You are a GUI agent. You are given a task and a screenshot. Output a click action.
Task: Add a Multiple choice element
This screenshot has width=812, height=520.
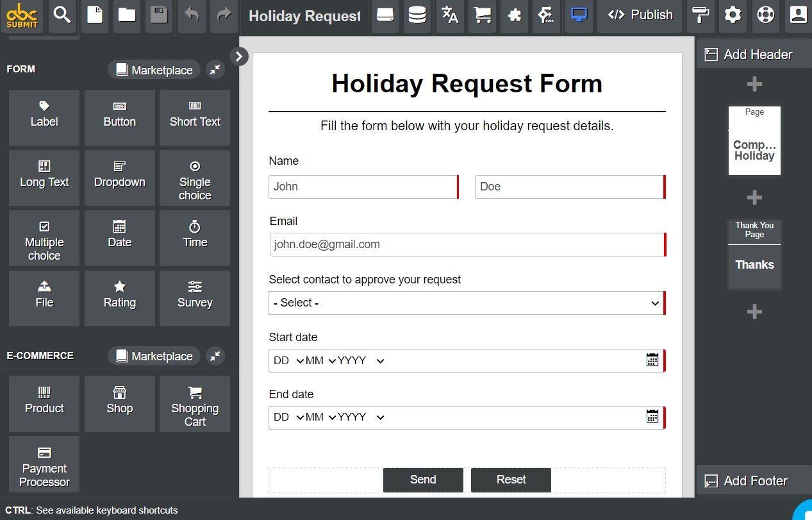tap(44, 238)
